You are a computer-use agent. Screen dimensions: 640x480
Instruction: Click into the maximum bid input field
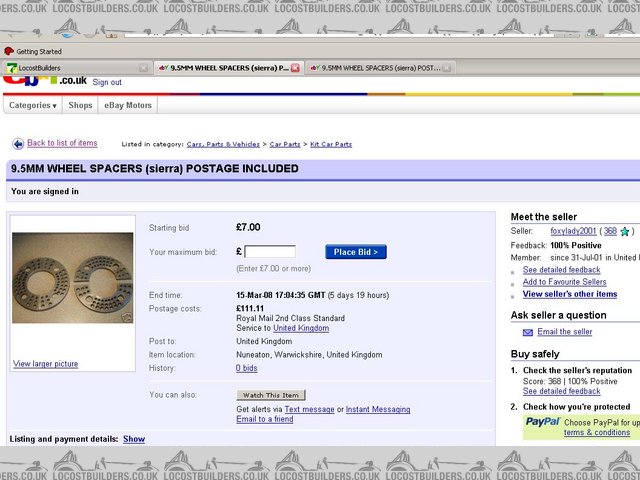point(270,251)
